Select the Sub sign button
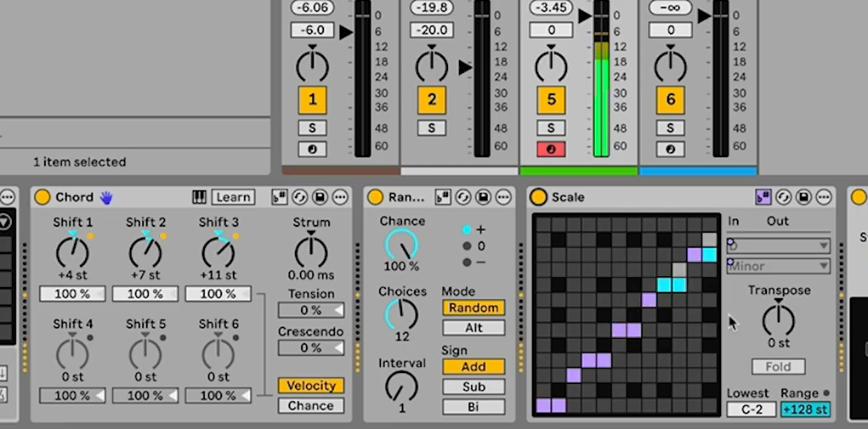This screenshot has height=429, width=868. pos(474,387)
